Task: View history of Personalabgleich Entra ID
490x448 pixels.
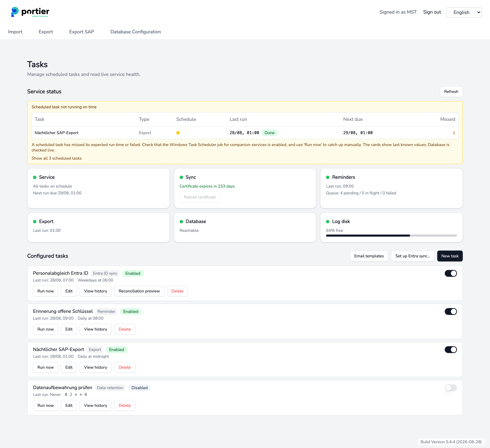Action: [x=95, y=291]
